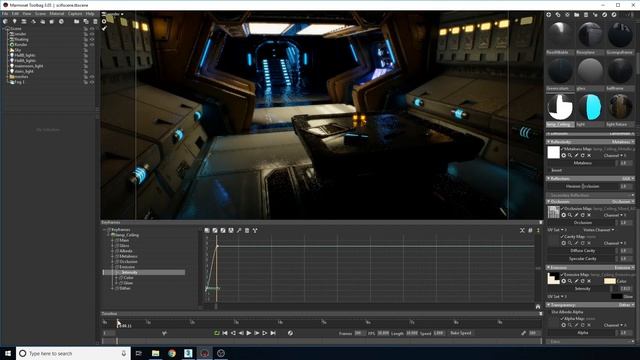Click the new folder icon in scene toolbar

[x=76, y=21]
